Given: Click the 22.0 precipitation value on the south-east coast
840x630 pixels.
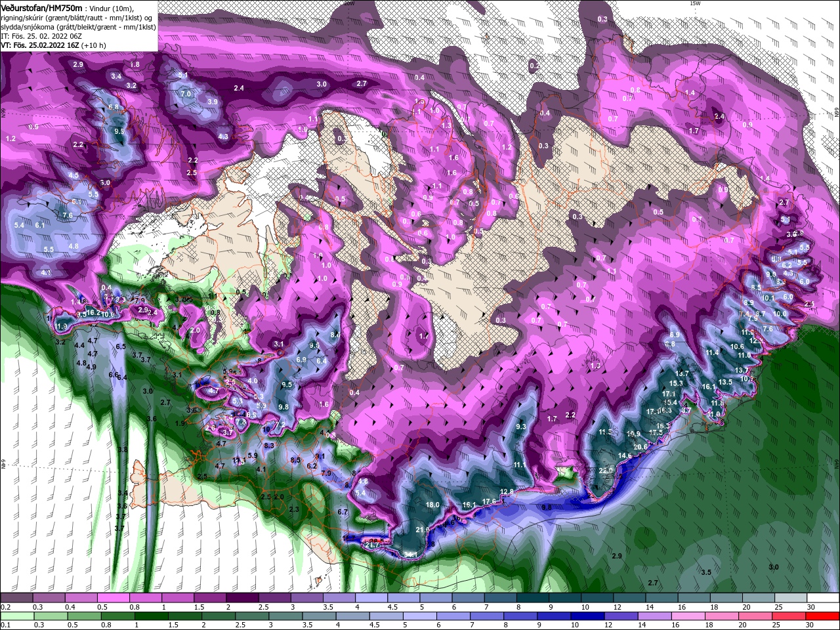Looking at the screenshot, I should [606, 471].
